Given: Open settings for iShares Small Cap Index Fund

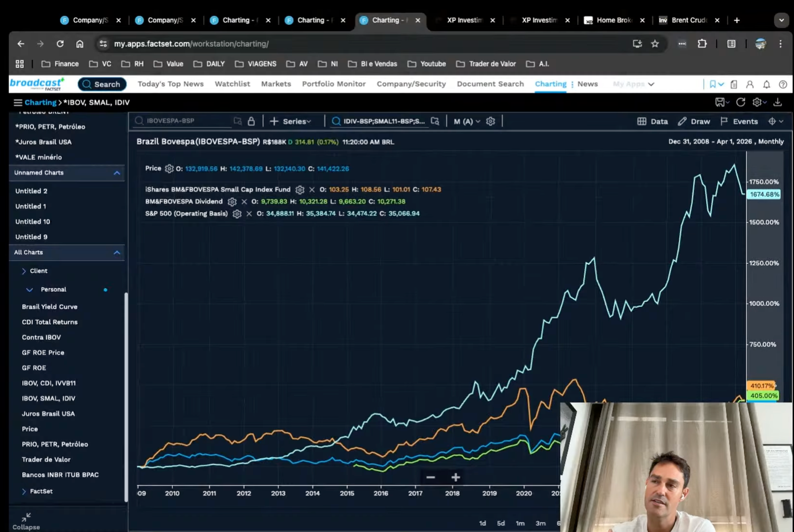Looking at the screenshot, I should (300, 190).
